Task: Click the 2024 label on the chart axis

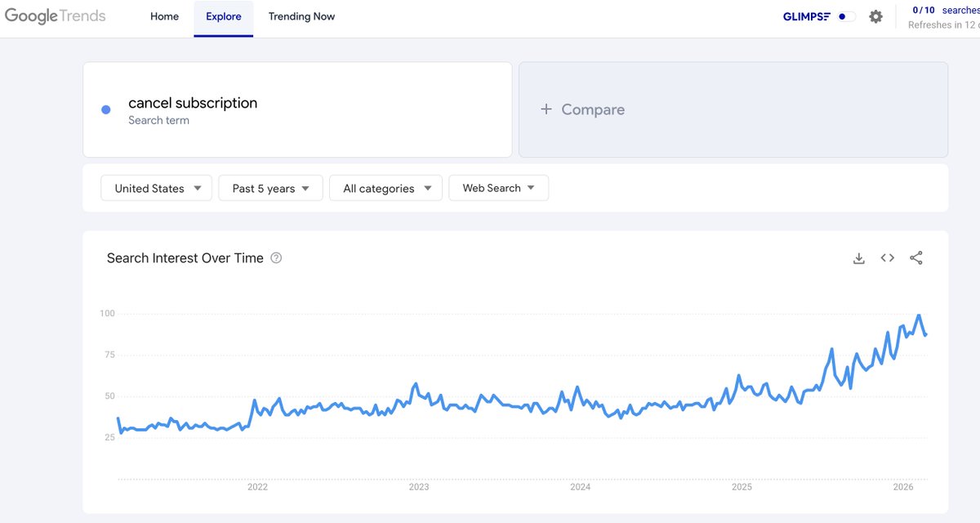Action: click(x=581, y=487)
